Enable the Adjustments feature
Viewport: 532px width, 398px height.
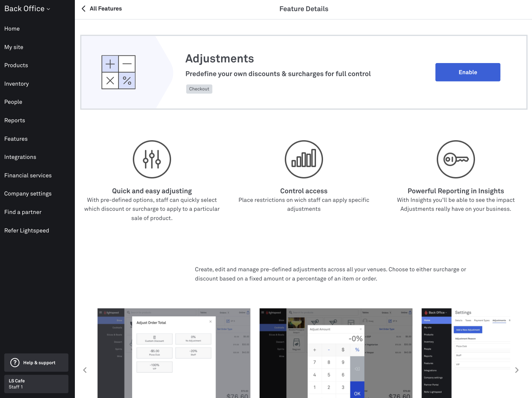pyautogui.click(x=468, y=72)
